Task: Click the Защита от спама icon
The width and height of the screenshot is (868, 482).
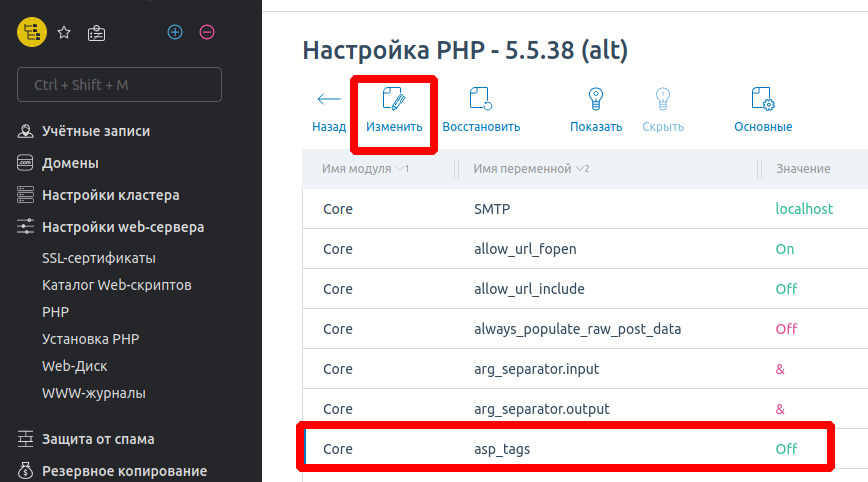Action: [x=25, y=439]
